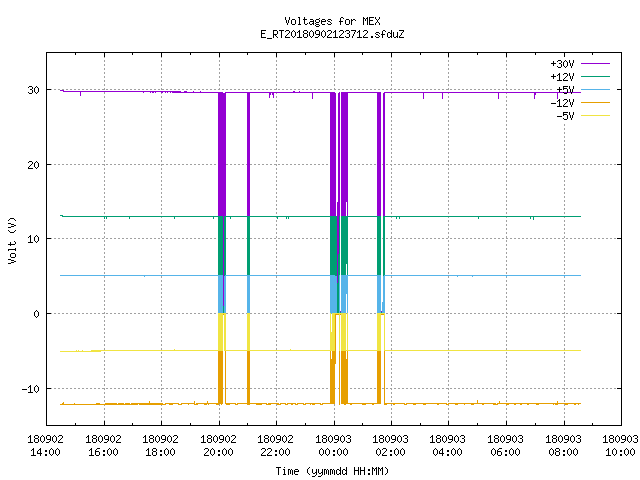640x480 pixels.
Task: Click the y-axis tick value 10
Action: [33, 239]
